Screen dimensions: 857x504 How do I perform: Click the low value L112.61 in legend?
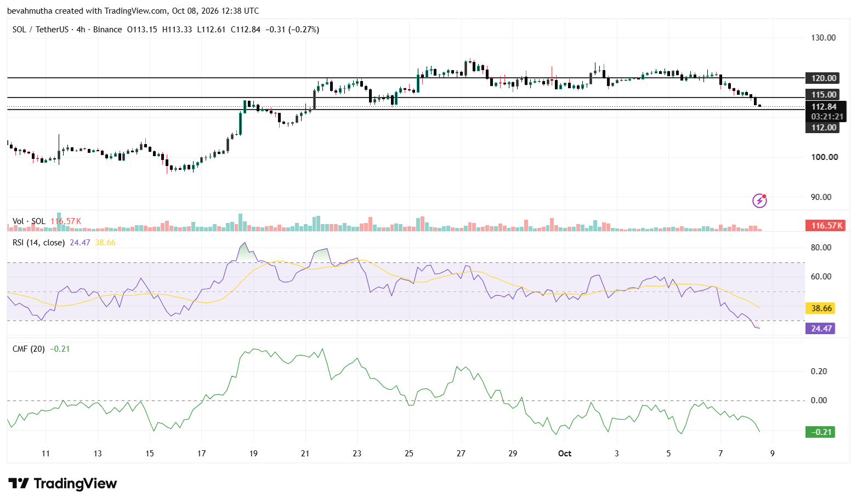tap(212, 30)
